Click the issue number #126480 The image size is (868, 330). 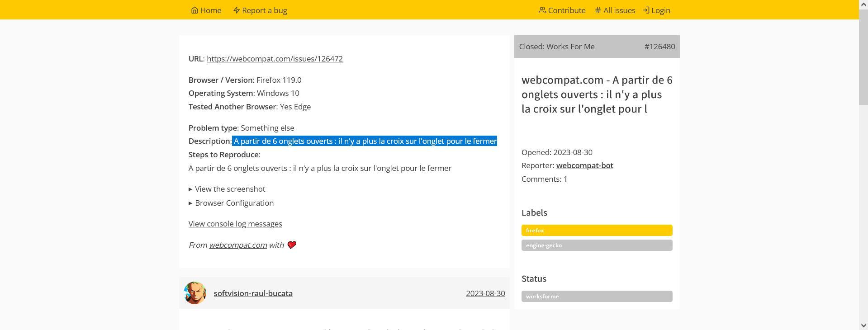coord(659,47)
